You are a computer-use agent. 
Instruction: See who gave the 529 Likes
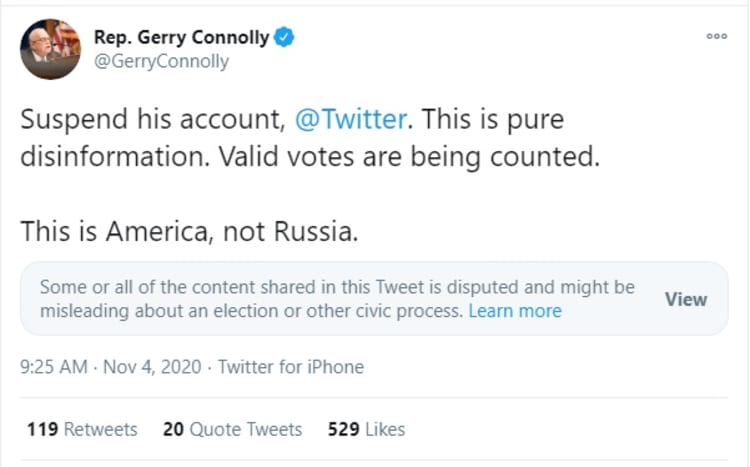pyautogui.click(x=366, y=429)
